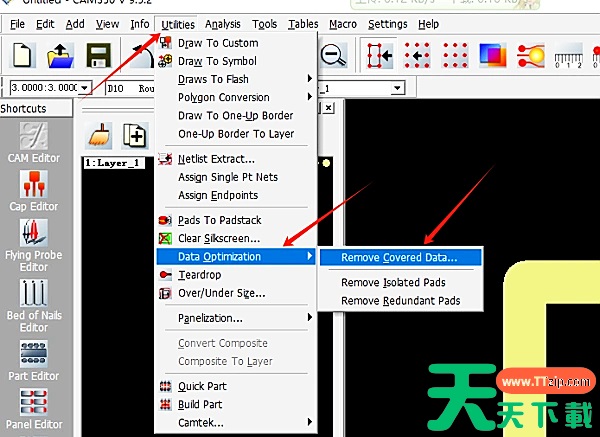The image size is (600, 437).
Task: Open the Analysis menu
Action: click(223, 24)
